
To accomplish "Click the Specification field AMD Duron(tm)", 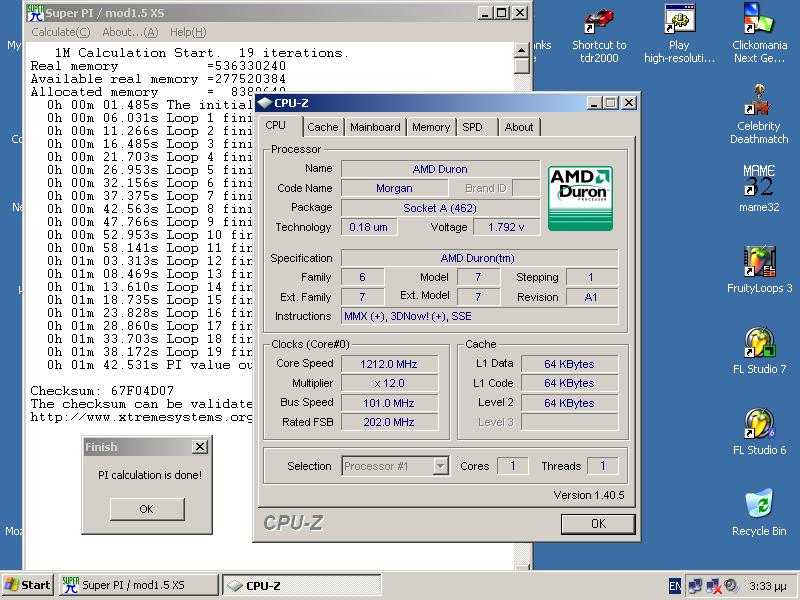I will (x=479, y=258).
